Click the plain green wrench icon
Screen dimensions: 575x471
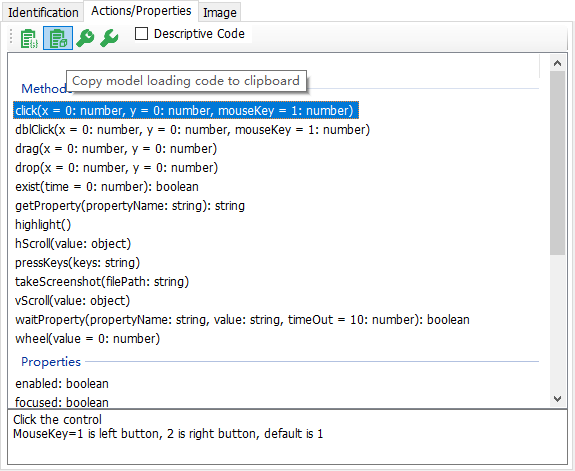(x=109, y=38)
